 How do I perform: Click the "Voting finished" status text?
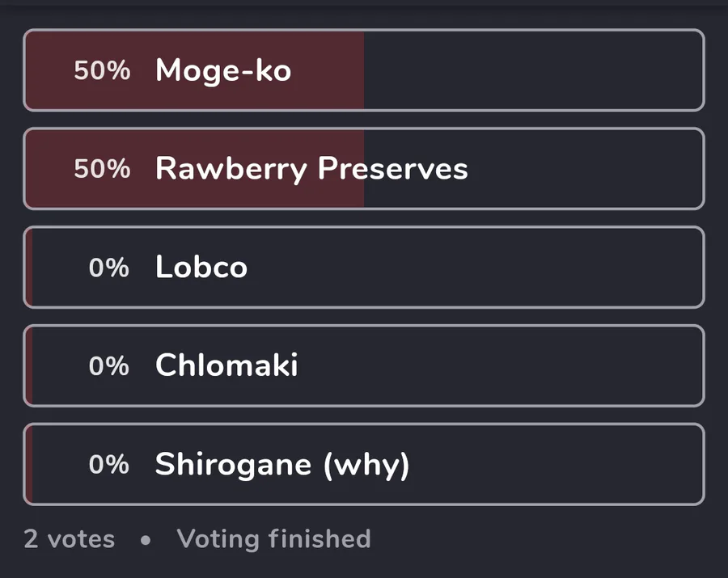point(273,539)
